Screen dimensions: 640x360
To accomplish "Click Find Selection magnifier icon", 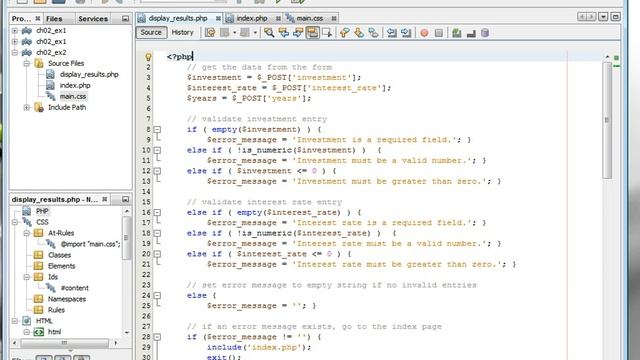I will pos(269,33).
